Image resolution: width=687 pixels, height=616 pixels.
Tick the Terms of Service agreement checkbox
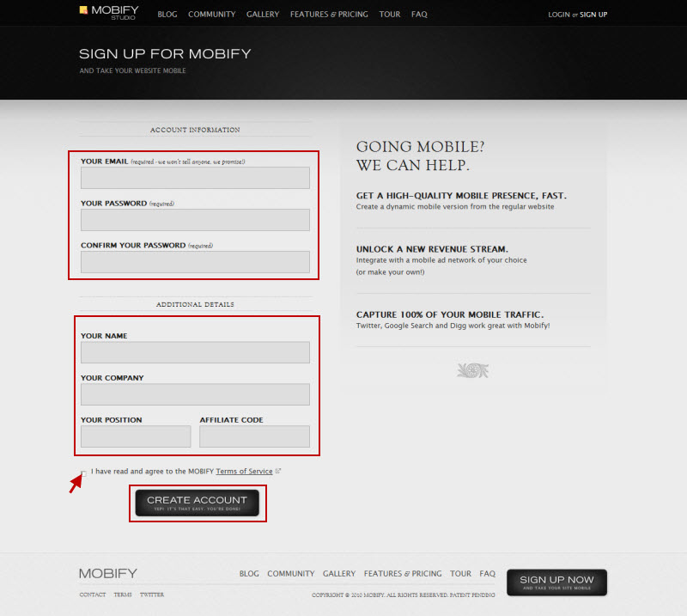(83, 473)
